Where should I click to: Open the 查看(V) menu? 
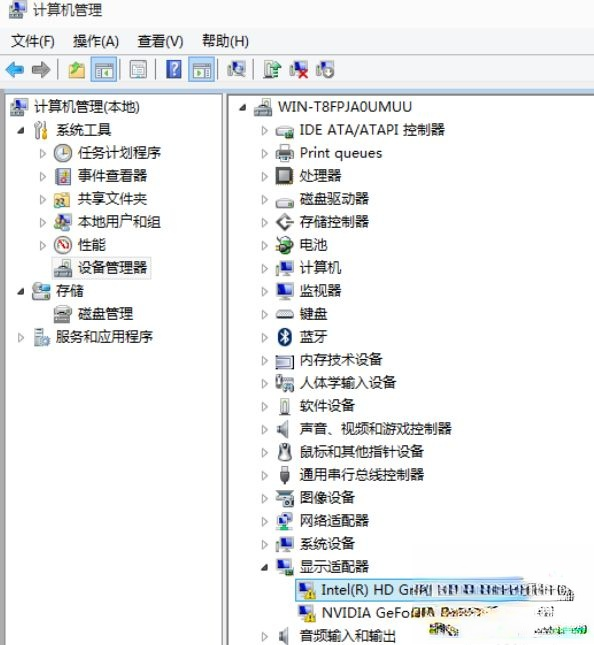pos(160,41)
